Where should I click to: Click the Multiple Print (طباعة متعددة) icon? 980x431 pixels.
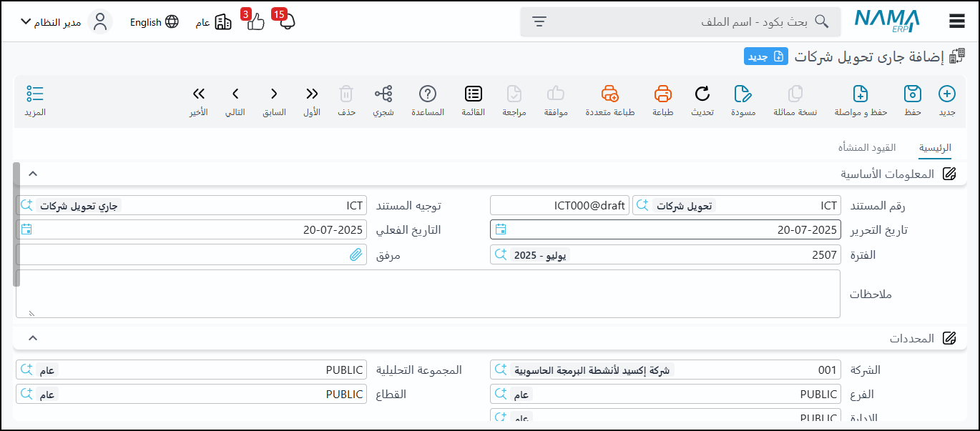(609, 94)
